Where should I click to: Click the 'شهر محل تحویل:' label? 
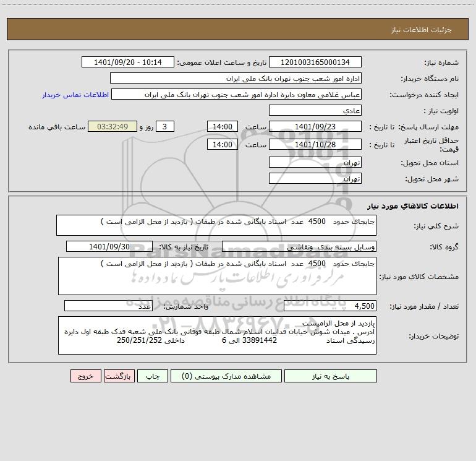coord(431,179)
